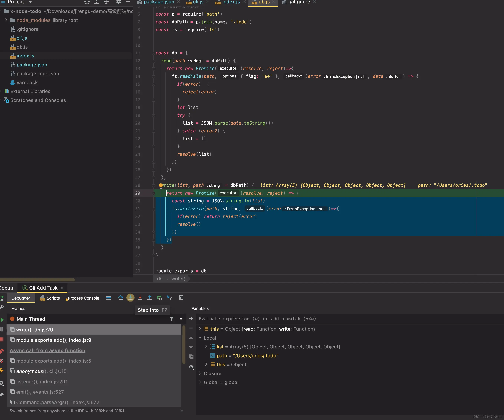The width and height of the screenshot is (504, 420).
Task: Click the add watch plus icon
Action: (191, 319)
